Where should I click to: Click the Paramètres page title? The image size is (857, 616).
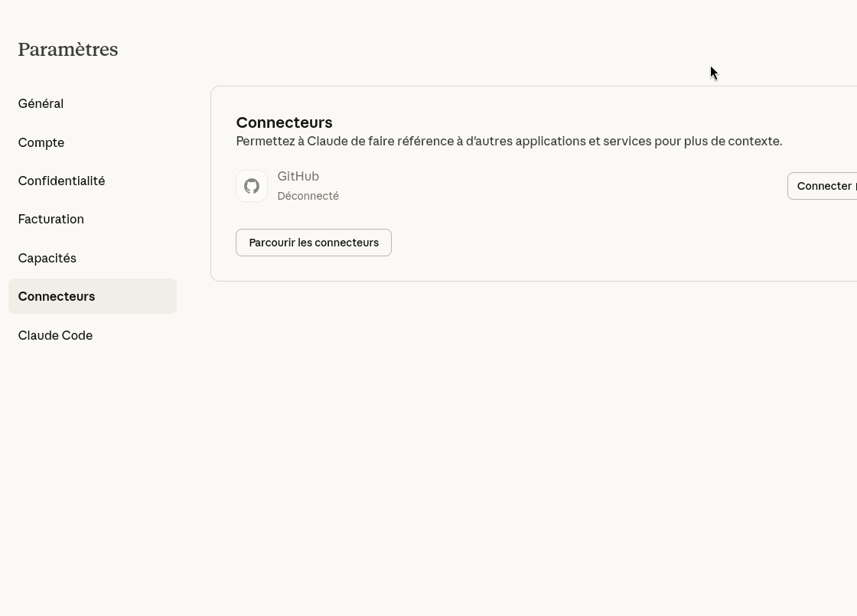pyautogui.click(x=68, y=50)
